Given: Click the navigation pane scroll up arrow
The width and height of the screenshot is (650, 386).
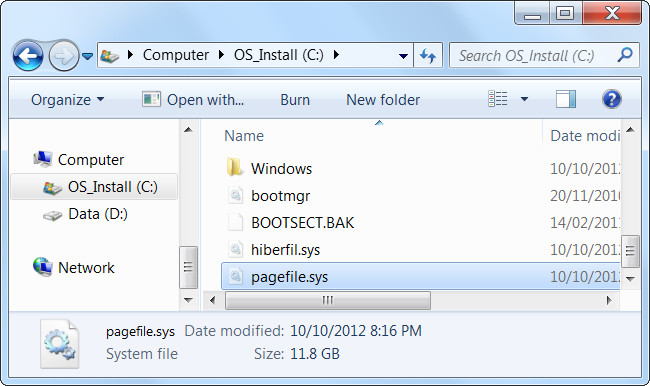Looking at the screenshot, I should pyautogui.click(x=188, y=130).
